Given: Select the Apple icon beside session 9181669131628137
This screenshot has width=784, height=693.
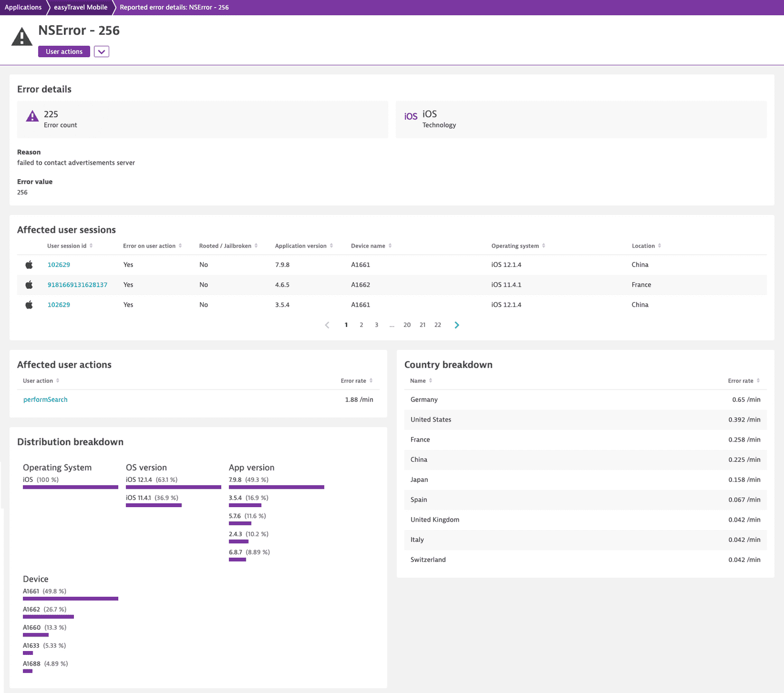Looking at the screenshot, I should pos(29,284).
